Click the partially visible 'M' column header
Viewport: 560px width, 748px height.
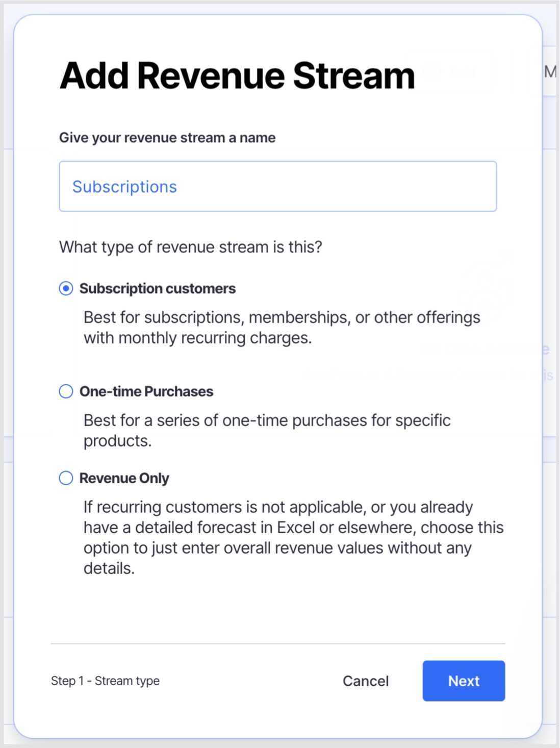tap(550, 72)
